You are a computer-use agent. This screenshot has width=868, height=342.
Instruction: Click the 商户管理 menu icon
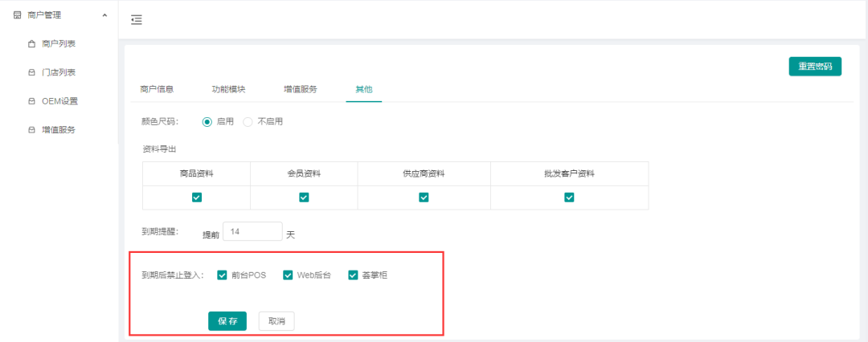pos(17,15)
